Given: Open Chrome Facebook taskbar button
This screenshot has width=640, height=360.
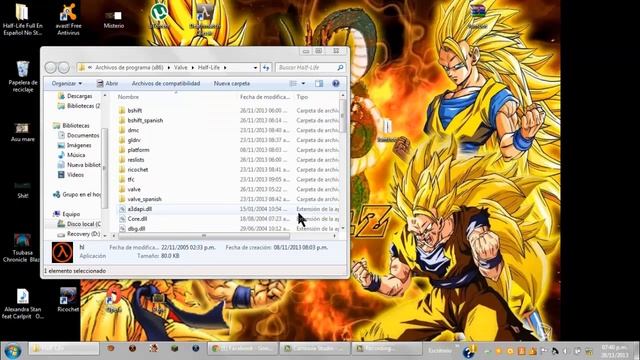Looking at the screenshot, I should pos(243,349).
